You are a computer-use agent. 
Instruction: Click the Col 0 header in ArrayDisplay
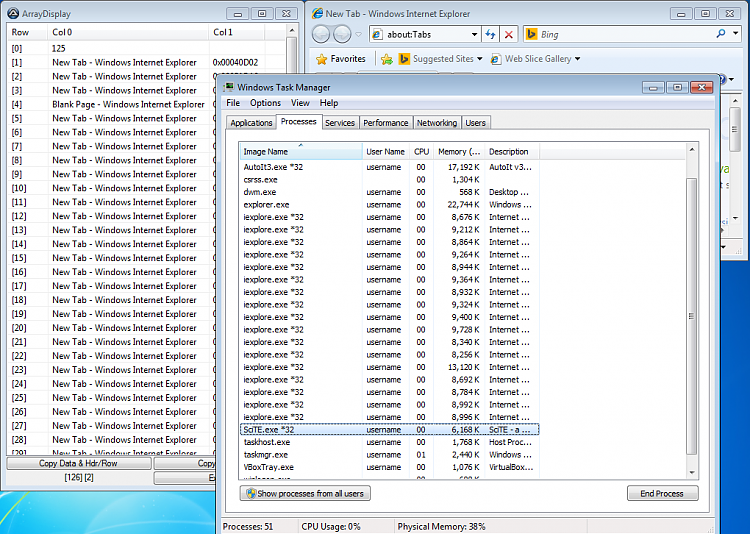pyautogui.click(x=128, y=32)
